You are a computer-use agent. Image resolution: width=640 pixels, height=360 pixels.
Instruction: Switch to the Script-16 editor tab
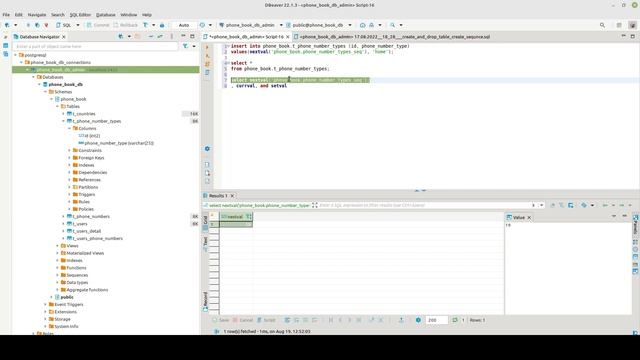pyautogui.click(x=246, y=37)
